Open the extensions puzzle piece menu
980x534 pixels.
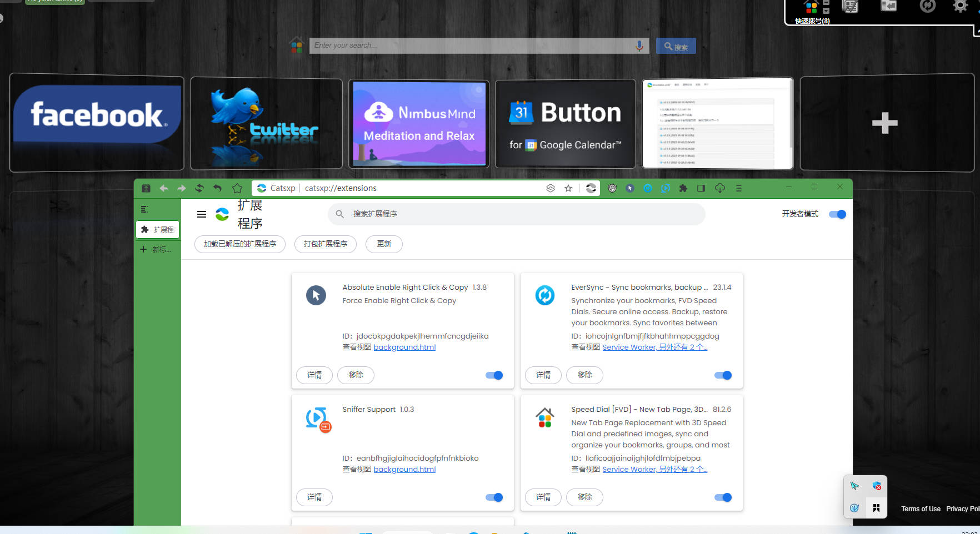coord(683,188)
